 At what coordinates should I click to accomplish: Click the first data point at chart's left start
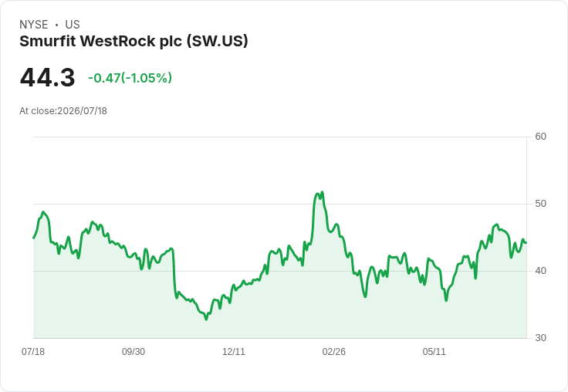point(34,238)
